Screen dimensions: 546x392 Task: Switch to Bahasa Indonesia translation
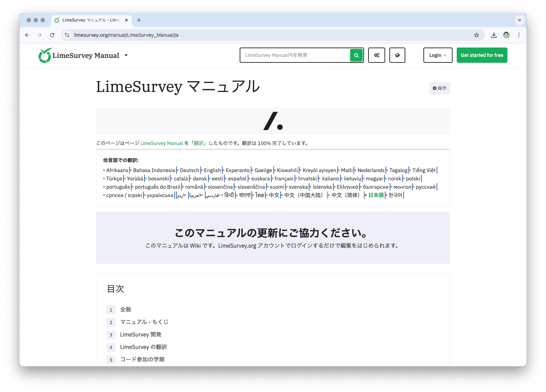(x=154, y=170)
